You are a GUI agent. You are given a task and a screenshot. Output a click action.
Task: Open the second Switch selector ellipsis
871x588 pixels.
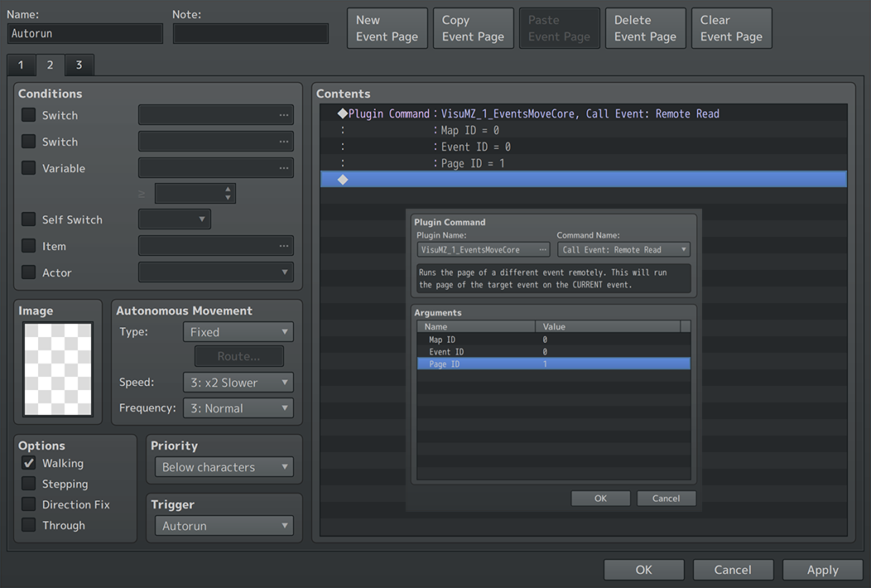(x=284, y=142)
